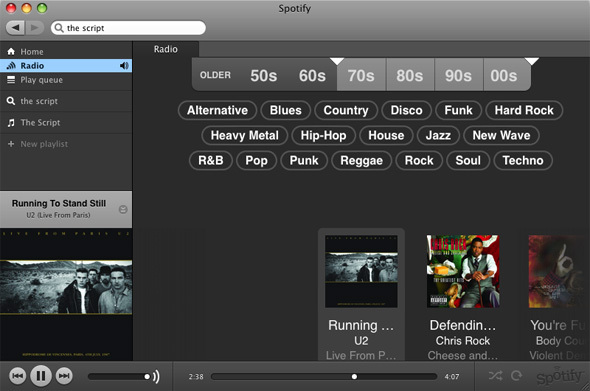Click the round icon beside the now playing title

coord(123,210)
